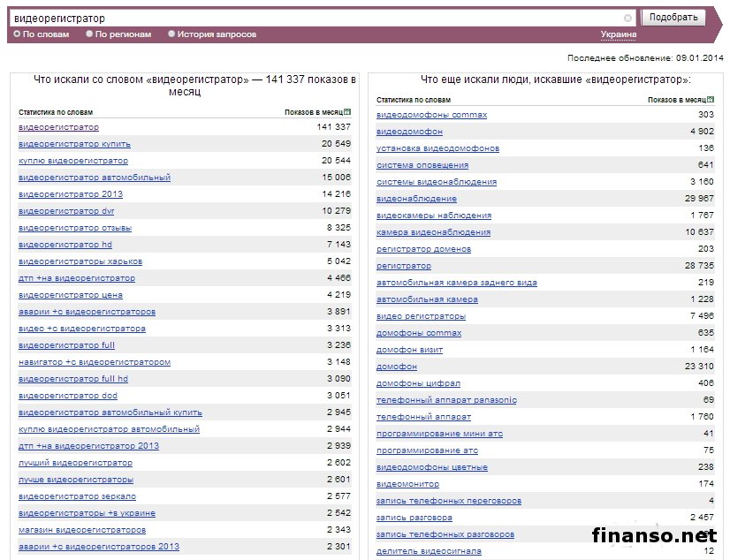Click into the search query input field
The height and width of the screenshot is (560, 730).
[x=318, y=18]
